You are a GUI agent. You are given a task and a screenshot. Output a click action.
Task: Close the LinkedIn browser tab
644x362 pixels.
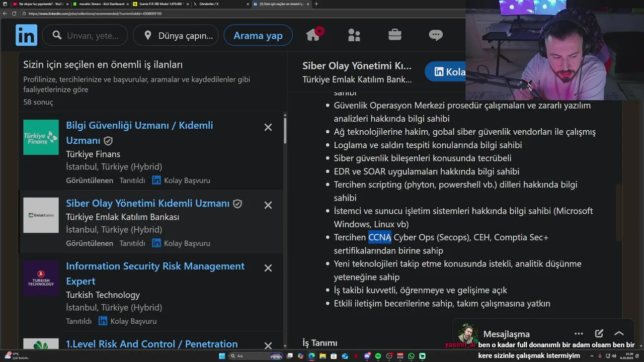tap(308, 4)
